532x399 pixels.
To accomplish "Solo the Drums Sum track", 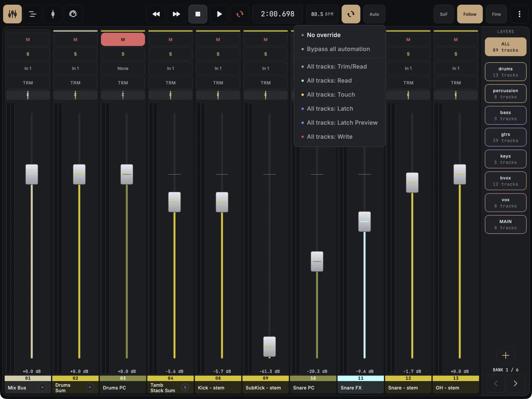I will point(75,54).
